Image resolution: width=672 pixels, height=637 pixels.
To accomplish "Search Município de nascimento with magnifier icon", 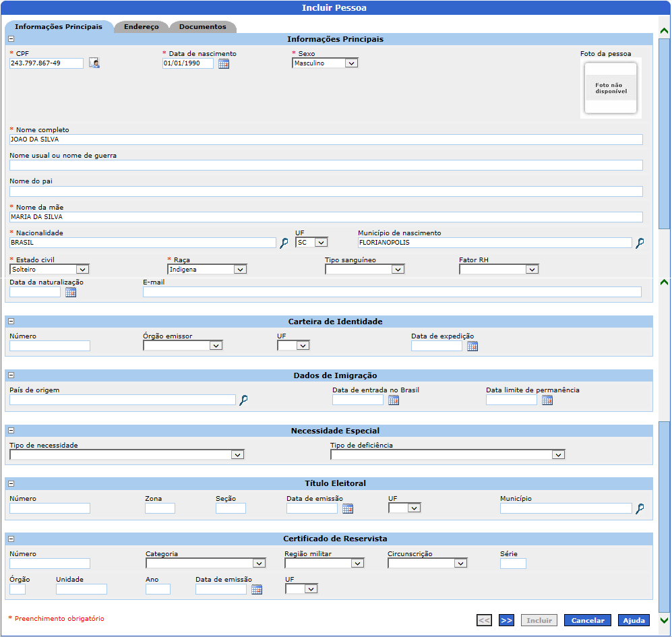I will pyautogui.click(x=640, y=243).
